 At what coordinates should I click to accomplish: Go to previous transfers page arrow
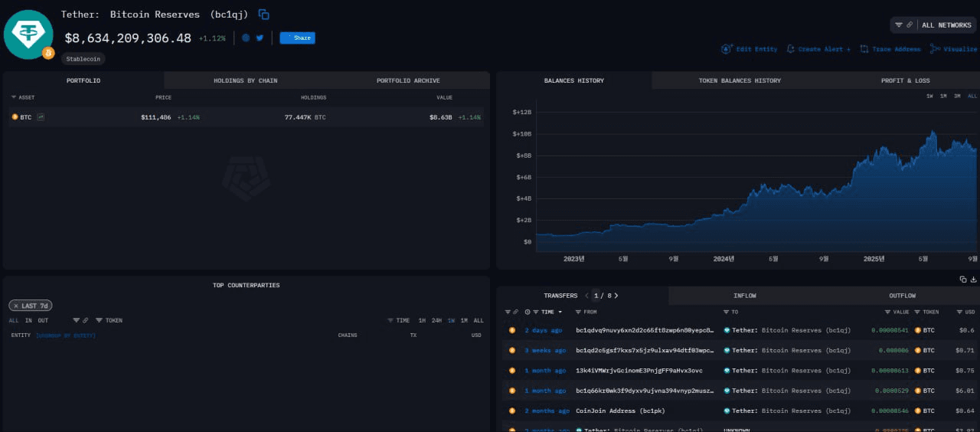587,296
